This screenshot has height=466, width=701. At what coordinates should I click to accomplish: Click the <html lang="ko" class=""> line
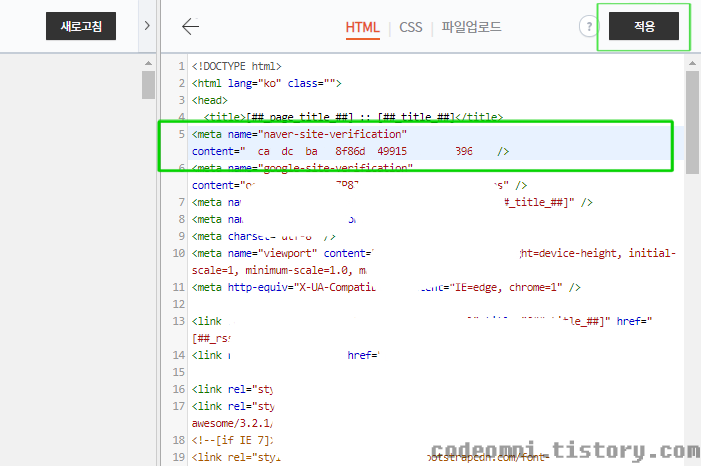coord(266,83)
